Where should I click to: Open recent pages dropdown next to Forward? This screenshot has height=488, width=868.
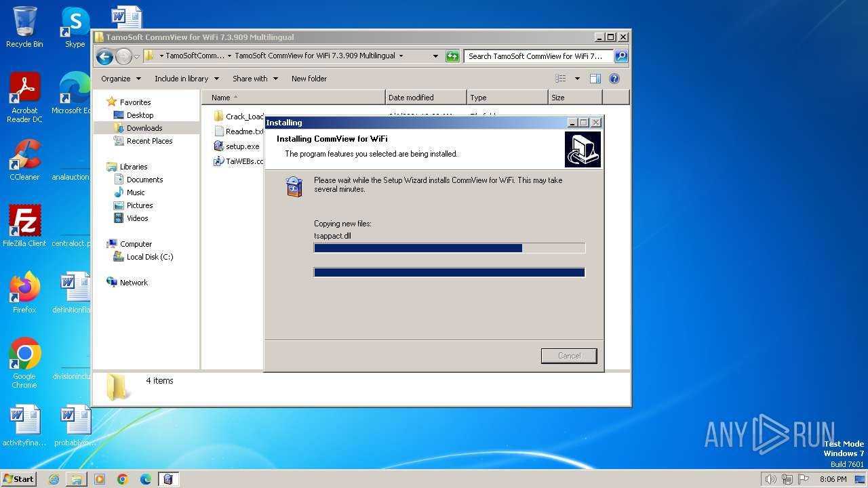coord(137,56)
